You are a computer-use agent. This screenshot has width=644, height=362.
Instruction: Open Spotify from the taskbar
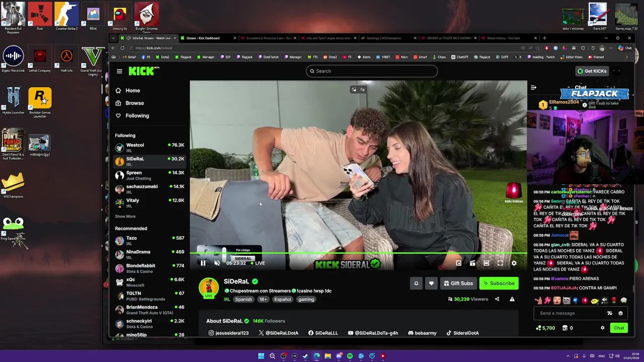click(350, 356)
